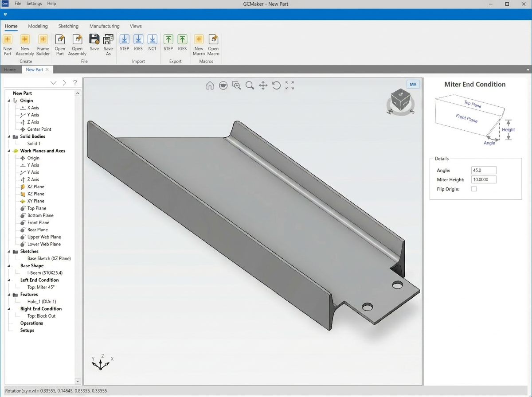Select the Center Point item
Screen dimensions: 532x397
pos(39,129)
